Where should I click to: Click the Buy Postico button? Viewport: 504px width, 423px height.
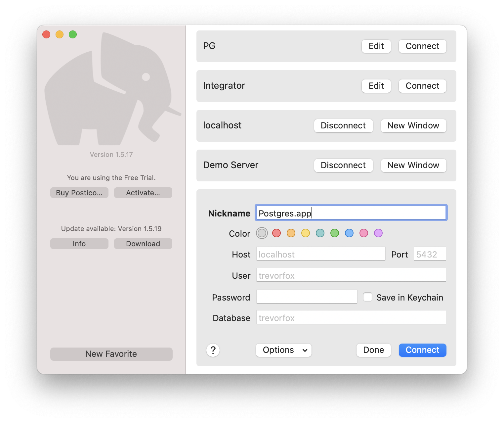coord(79,193)
